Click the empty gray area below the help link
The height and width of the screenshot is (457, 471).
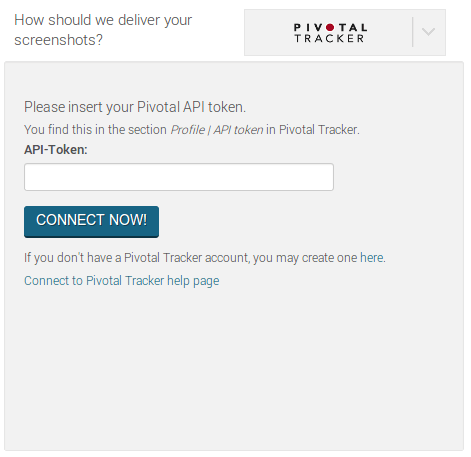[233, 367]
